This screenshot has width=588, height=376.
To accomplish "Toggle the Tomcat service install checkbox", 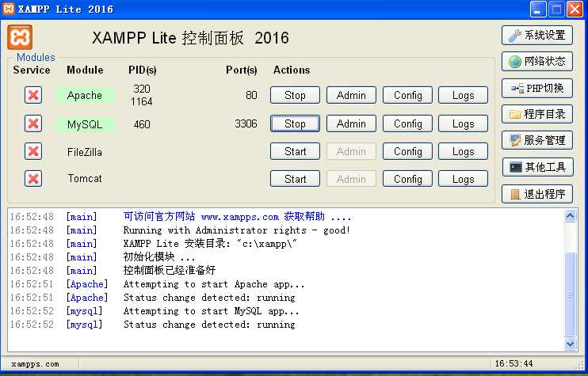I will [x=33, y=179].
